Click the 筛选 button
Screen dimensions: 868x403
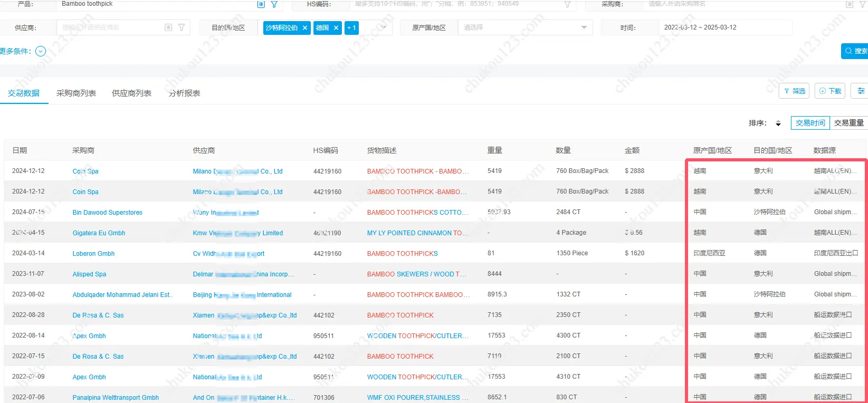click(x=794, y=91)
